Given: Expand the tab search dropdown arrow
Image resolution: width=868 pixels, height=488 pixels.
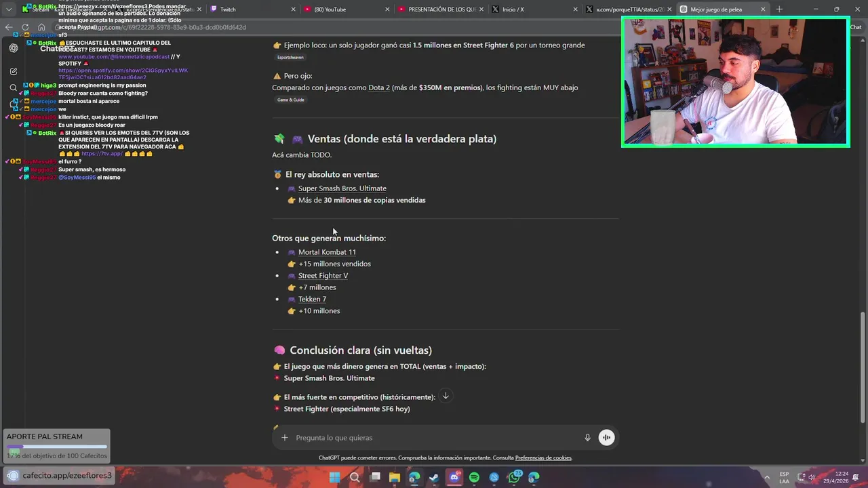Looking at the screenshot, I should click(x=9, y=9).
